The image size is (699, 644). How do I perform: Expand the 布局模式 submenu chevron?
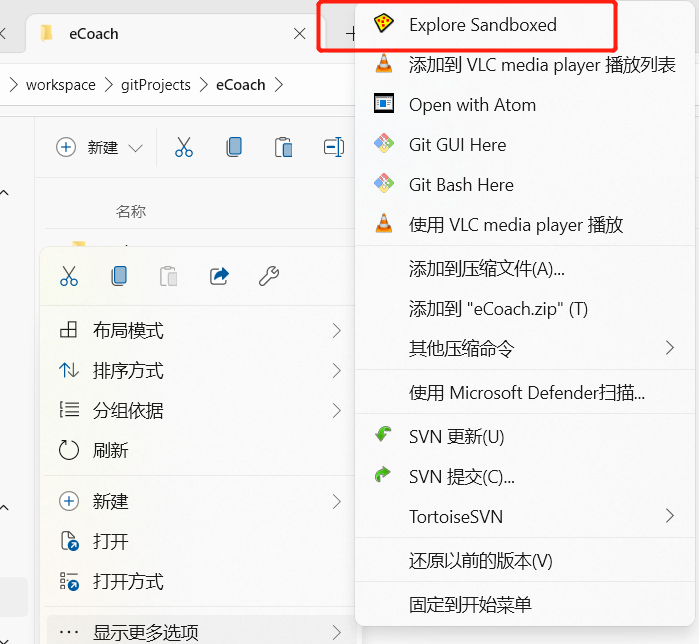[x=337, y=331]
